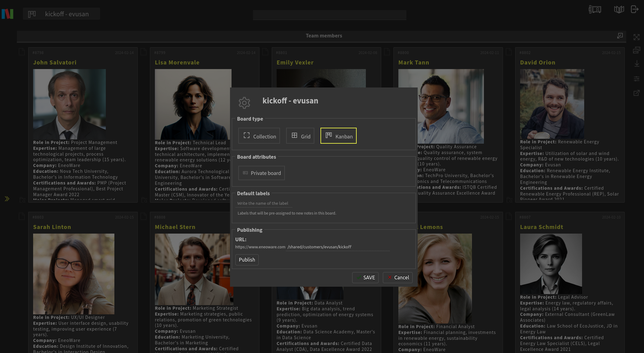Screen dimensions: 644x353
Task: Click the Team members column header
Action: (324, 36)
